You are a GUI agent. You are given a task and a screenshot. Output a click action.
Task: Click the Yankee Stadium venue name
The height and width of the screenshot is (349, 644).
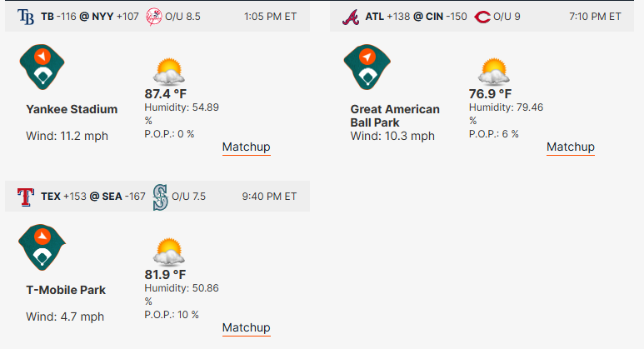72,109
